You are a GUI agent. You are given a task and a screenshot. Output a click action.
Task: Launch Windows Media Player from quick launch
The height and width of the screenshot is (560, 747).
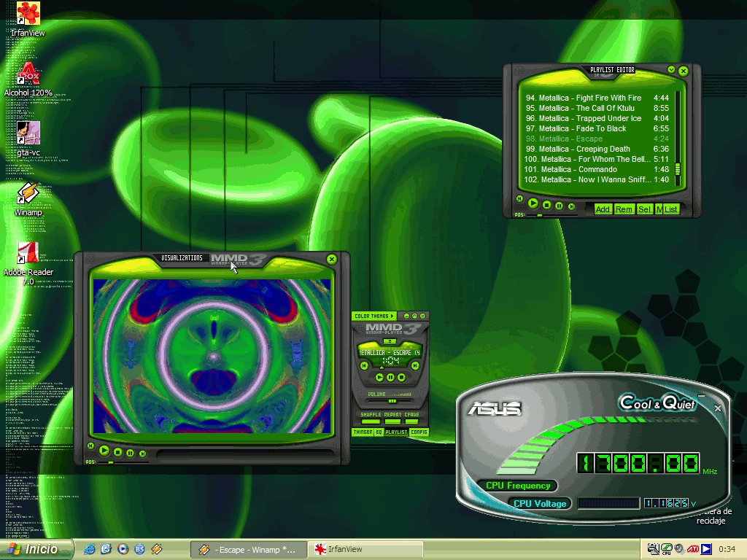coord(123,549)
